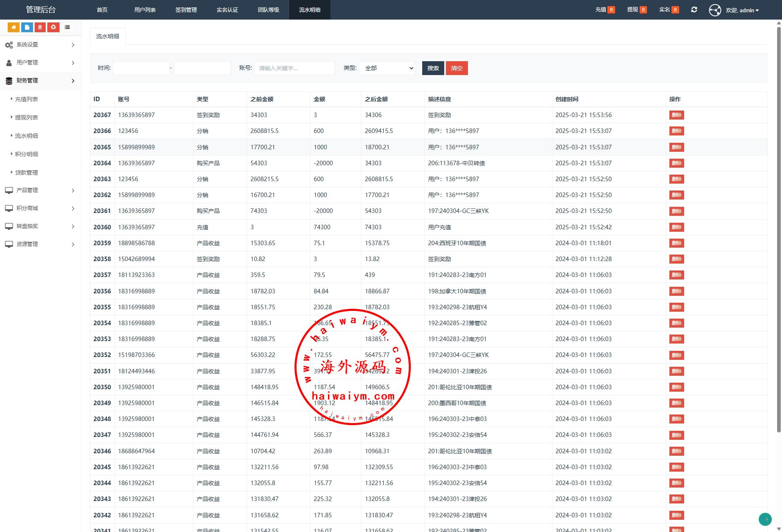Open the 欢迎, admin user dropdown
The width and height of the screenshot is (782, 532).
tap(742, 10)
